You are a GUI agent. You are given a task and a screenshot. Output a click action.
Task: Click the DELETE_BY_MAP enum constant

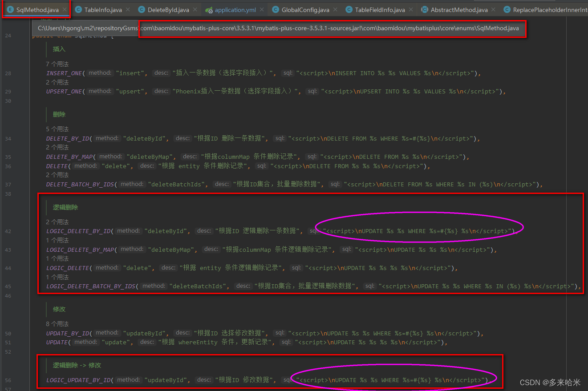69,157
